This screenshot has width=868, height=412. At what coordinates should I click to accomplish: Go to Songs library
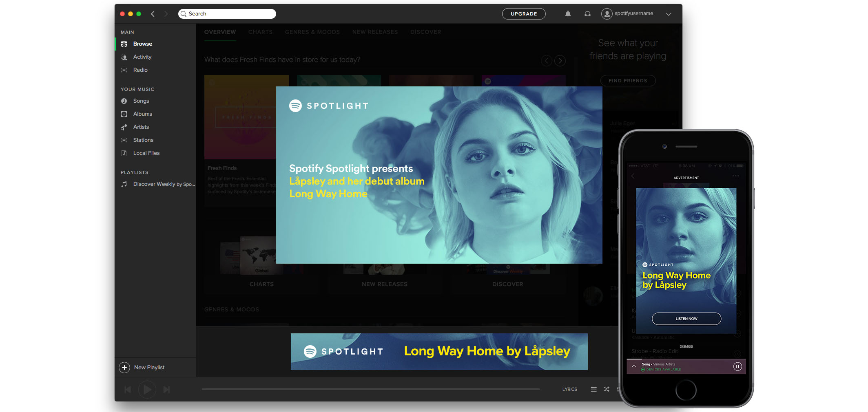(x=141, y=101)
